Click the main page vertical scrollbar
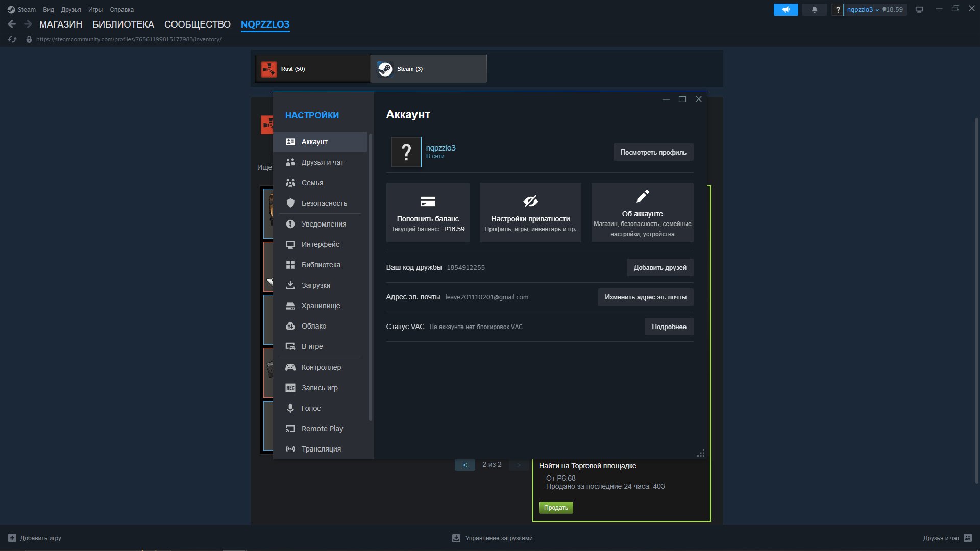The height and width of the screenshot is (551, 980). tap(976, 301)
